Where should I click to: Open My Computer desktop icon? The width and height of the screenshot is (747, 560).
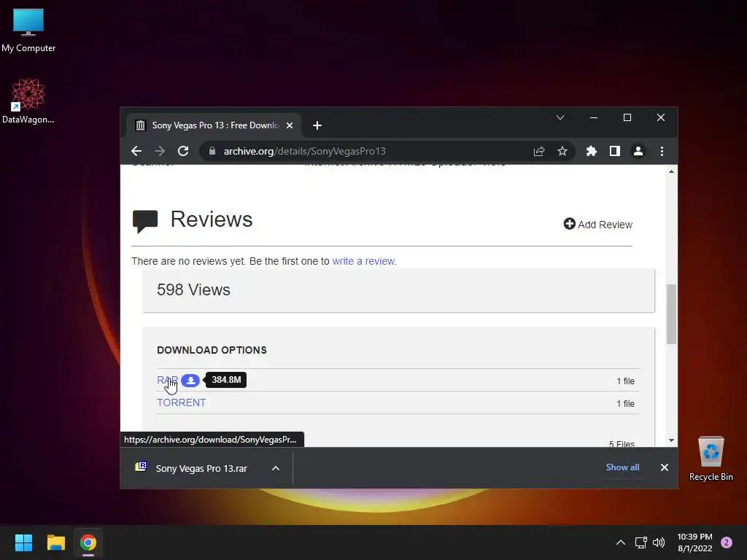click(28, 31)
